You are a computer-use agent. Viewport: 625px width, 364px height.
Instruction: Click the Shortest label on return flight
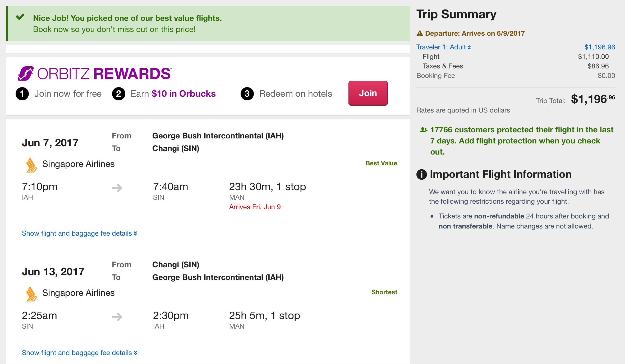click(x=384, y=292)
